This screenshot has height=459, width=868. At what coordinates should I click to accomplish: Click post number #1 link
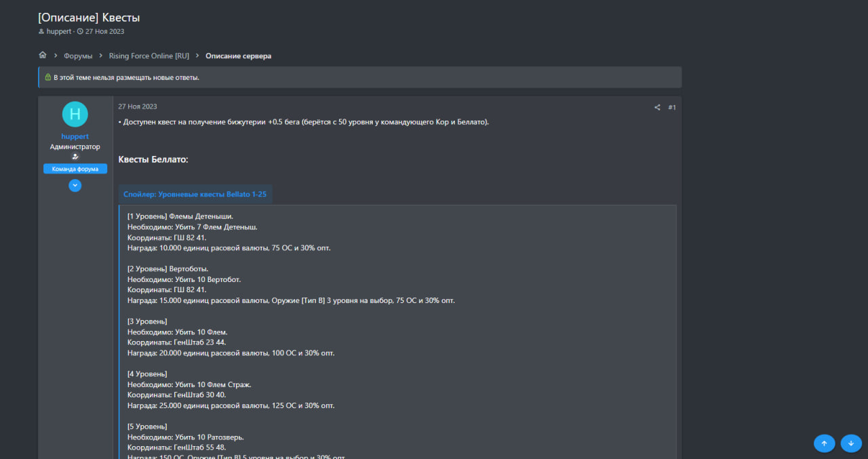click(x=672, y=107)
